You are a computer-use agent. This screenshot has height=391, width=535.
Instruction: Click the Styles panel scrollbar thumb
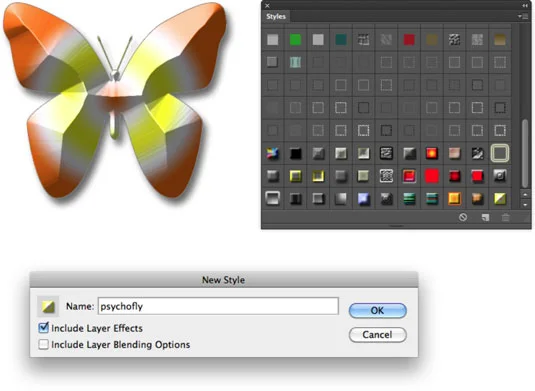pyautogui.click(x=525, y=154)
